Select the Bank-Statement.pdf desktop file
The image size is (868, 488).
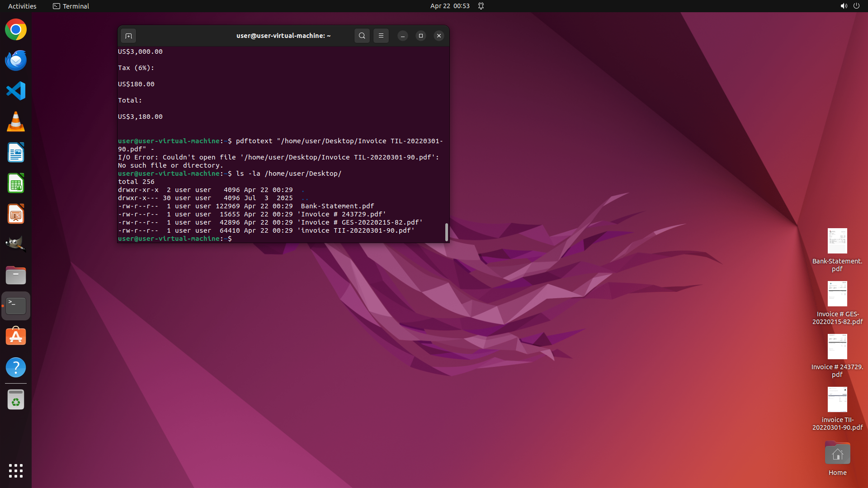point(837,242)
